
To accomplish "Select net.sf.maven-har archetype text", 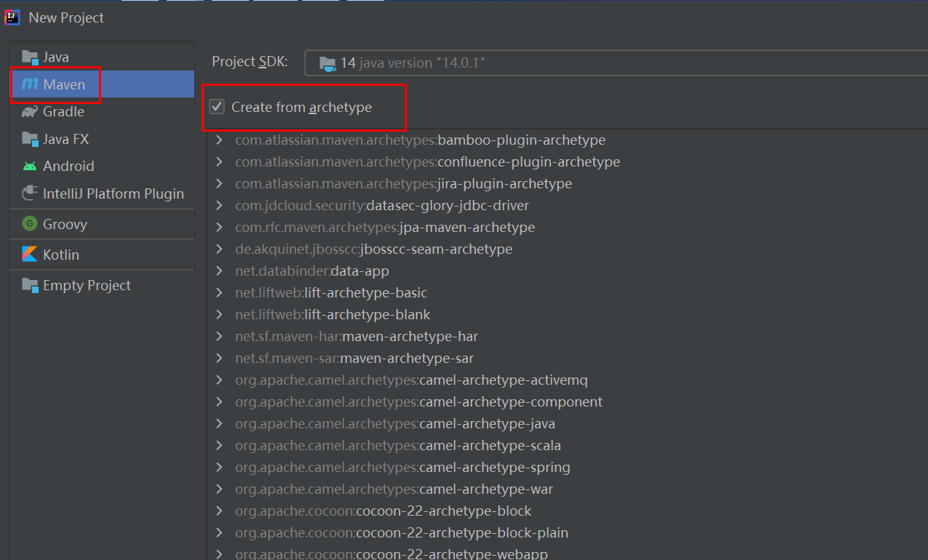I will (x=357, y=337).
